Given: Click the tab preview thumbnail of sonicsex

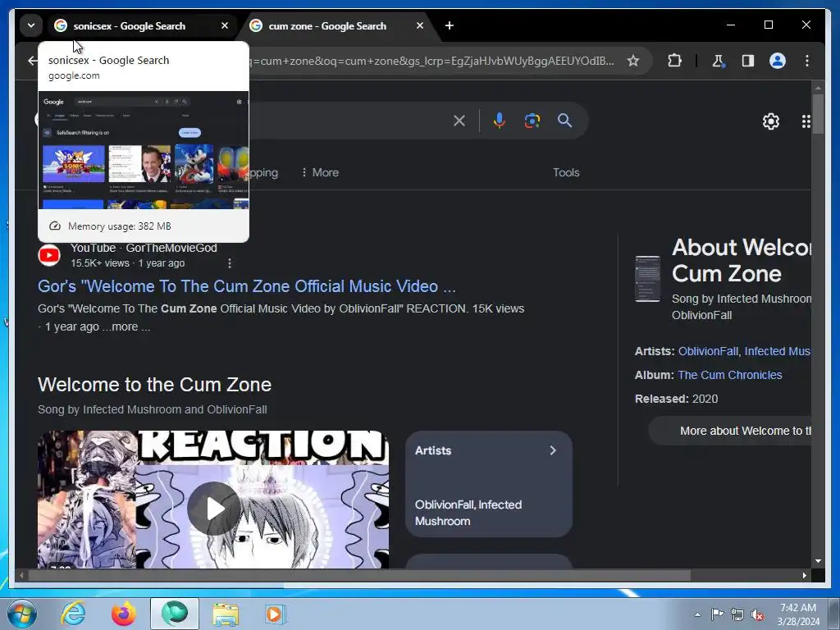Looking at the screenshot, I should coord(144,150).
